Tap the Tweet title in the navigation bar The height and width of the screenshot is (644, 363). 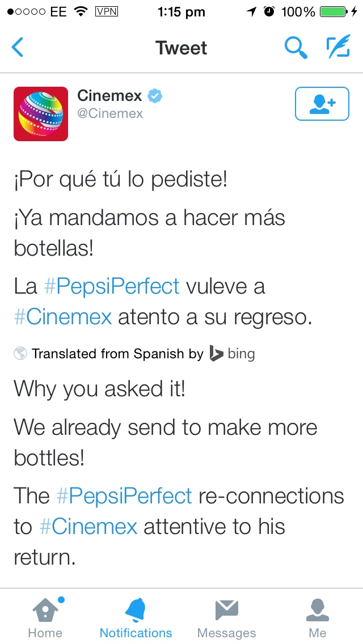pyautogui.click(x=181, y=48)
